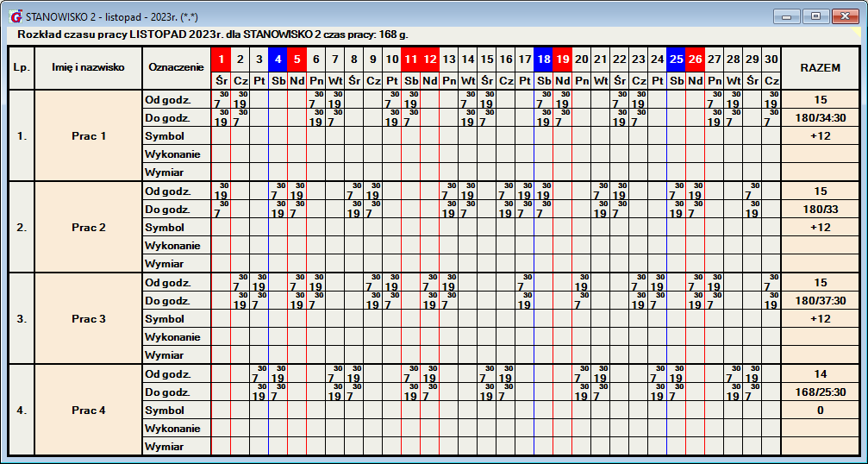
Task: Select the Wymiar row label for Prac 1
Action: click(176, 172)
